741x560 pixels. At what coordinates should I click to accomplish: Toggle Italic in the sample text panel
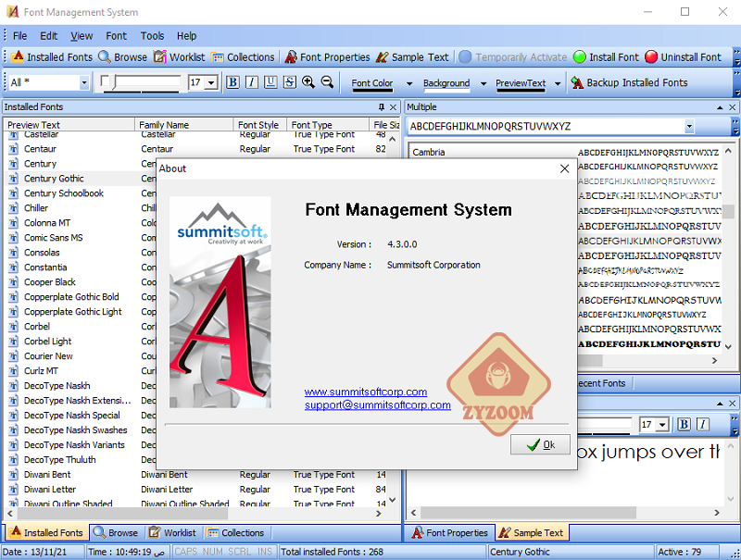(x=702, y=424)
